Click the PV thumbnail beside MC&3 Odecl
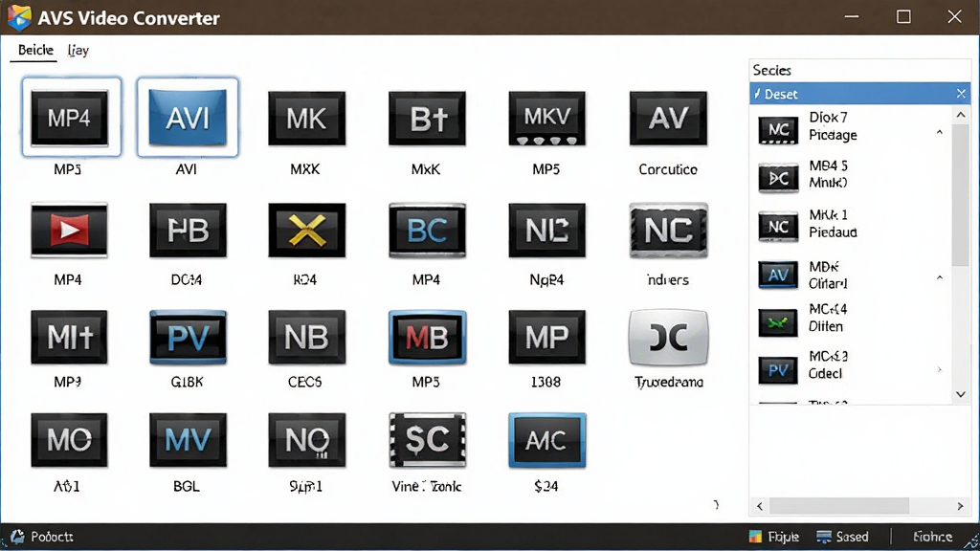Viewport: 980px width, 551px height. 778,370
